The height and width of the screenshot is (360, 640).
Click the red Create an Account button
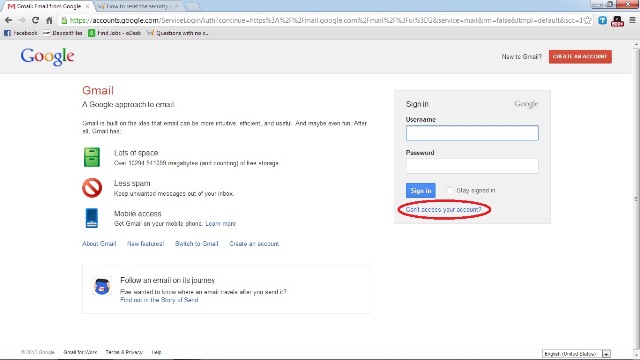[580, 57]
